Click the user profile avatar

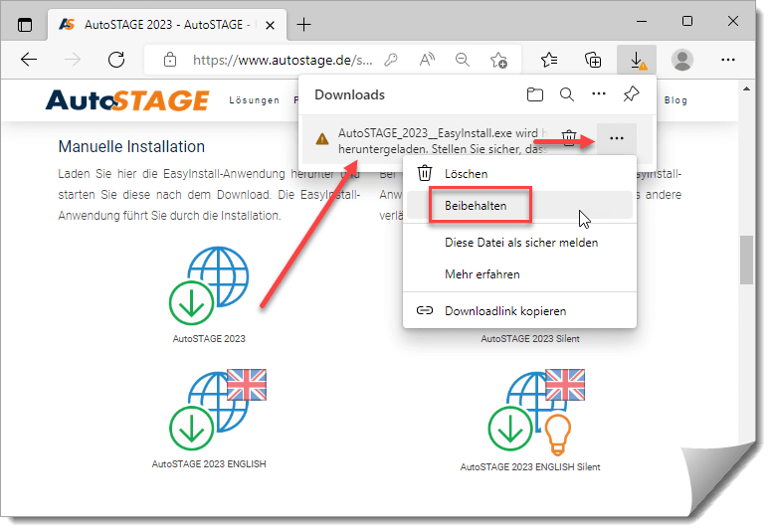click(x=681, y=60)
